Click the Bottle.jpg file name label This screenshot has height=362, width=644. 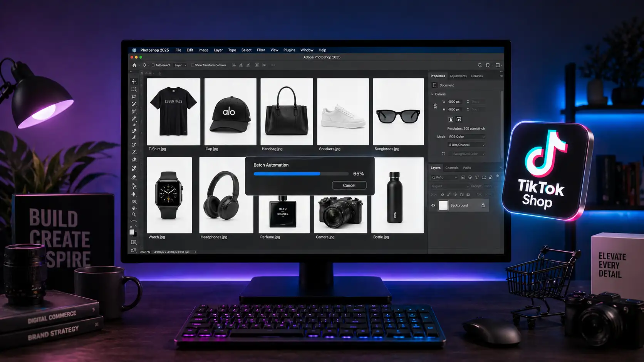[x=381, y=237]
